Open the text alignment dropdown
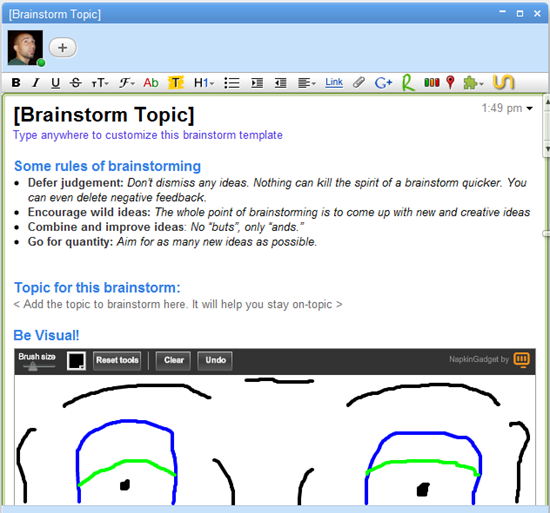The height and width of the screenshot is (513, 550). [x=307, y=83]
